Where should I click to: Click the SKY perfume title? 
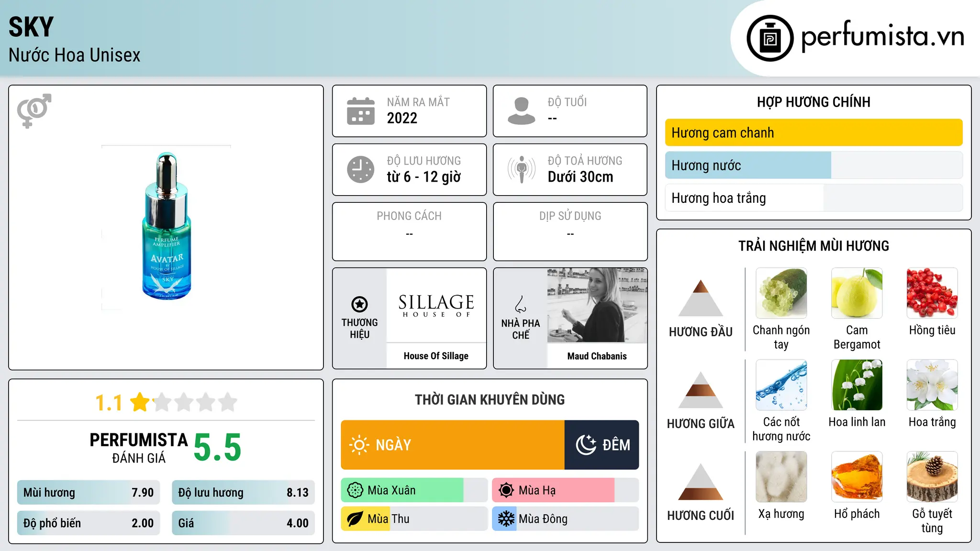coord(31,27)
